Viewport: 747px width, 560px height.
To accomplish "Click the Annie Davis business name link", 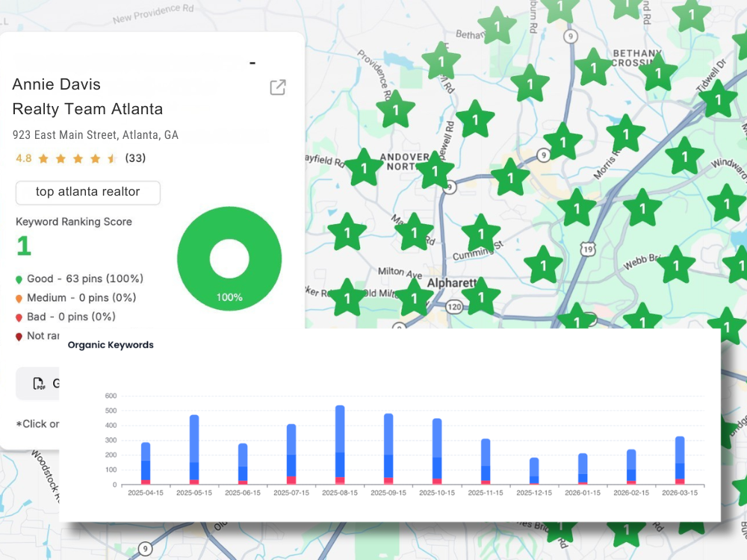I will [56, 84].
